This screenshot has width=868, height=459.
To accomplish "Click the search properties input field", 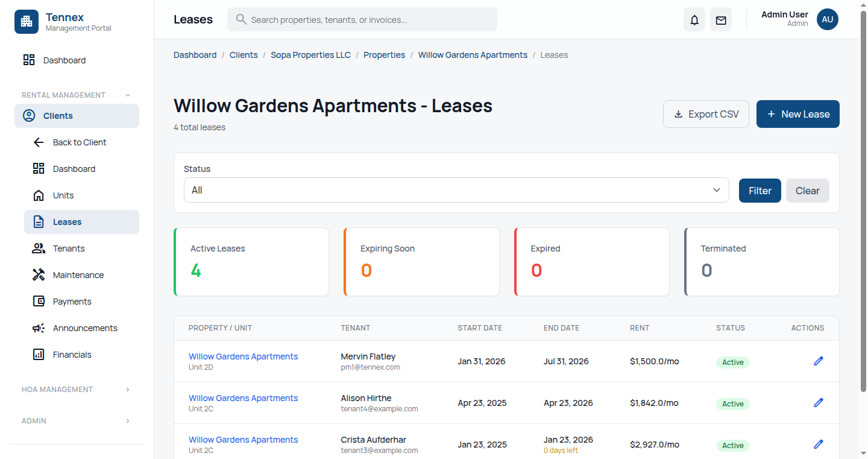I will click(x=362, y=19).
